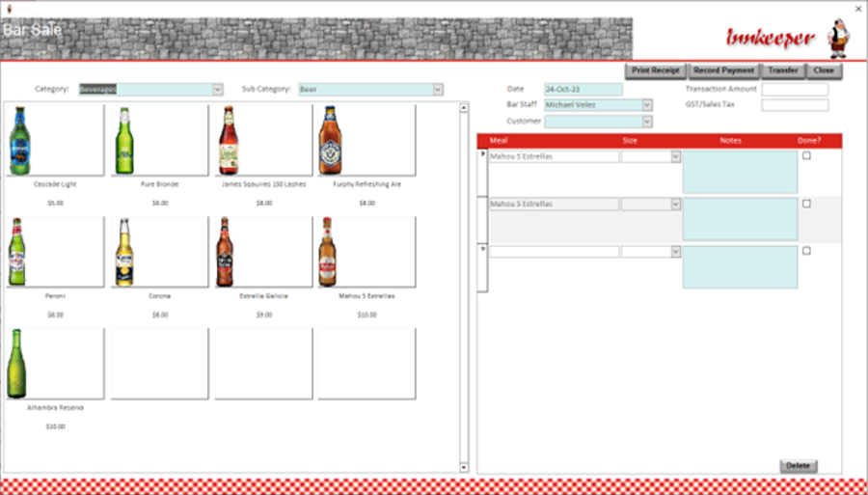Click the $10.00 price under Alhambra Reserva
868x495 pixels.
[55, 426]
